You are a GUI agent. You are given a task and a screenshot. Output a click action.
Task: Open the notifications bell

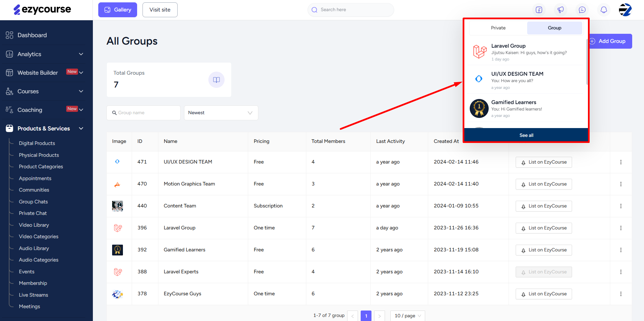604,10
